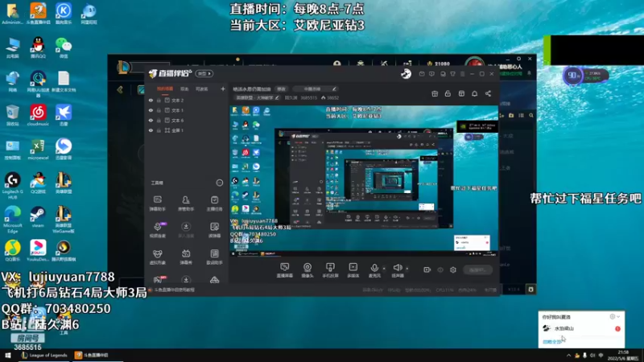This screenshot has width=644, height=362.
Task: Hide the 文本 6 source layer
Action: (x=151, y=120)
